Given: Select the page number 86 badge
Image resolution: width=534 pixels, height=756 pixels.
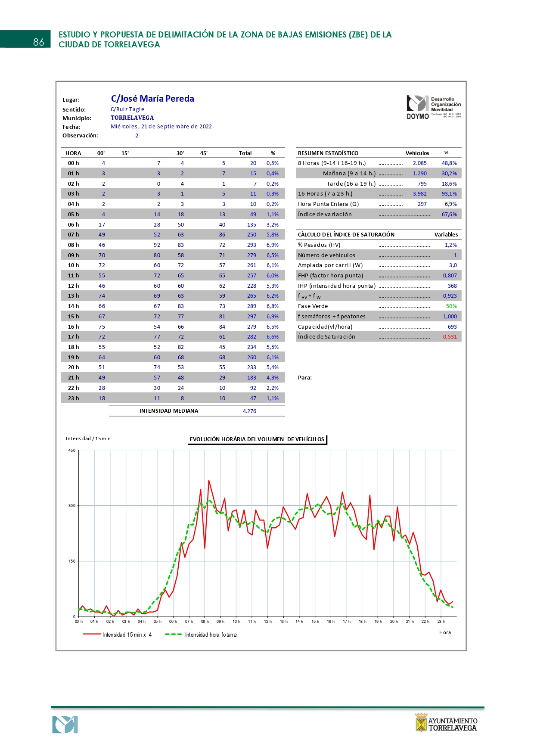Looking at the screenshot, I should [x=38, y=42].
